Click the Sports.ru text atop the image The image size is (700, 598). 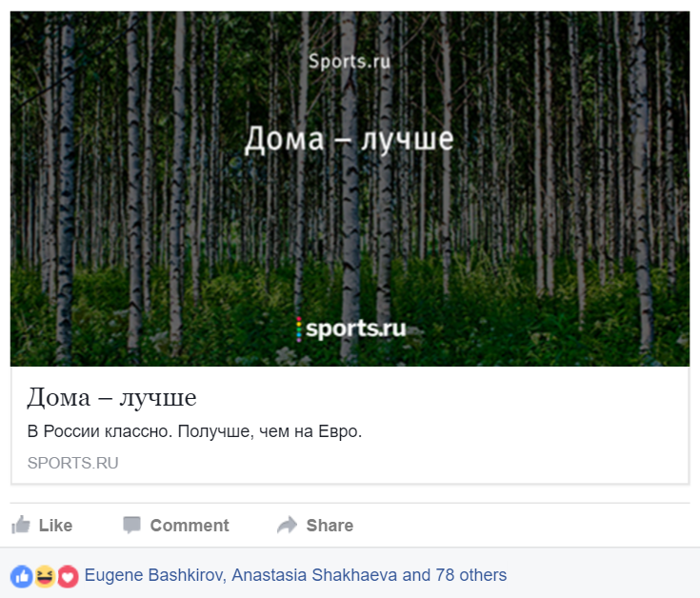coord(350,62)
